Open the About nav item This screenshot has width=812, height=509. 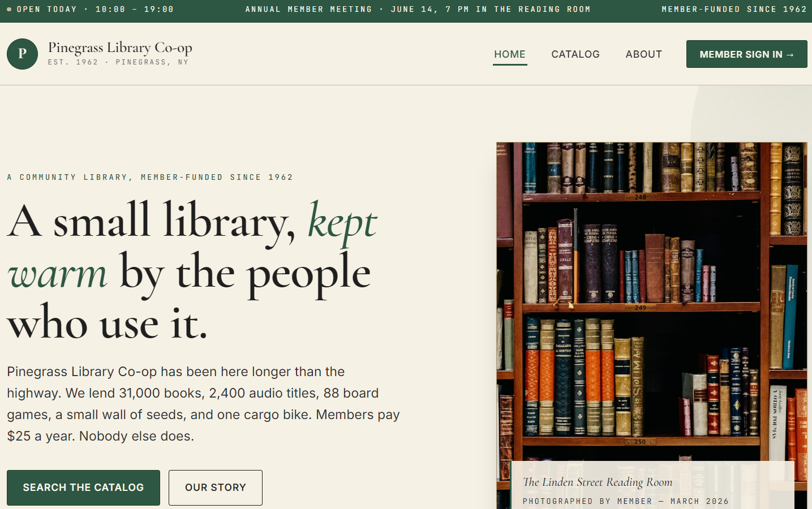click(x=644, y=54)
